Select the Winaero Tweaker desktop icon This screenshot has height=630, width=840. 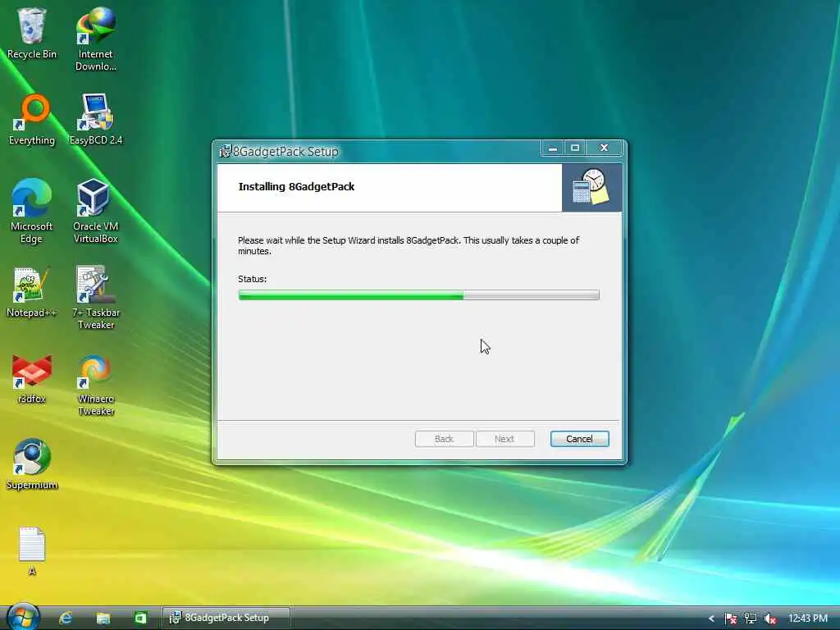point(95,384)
